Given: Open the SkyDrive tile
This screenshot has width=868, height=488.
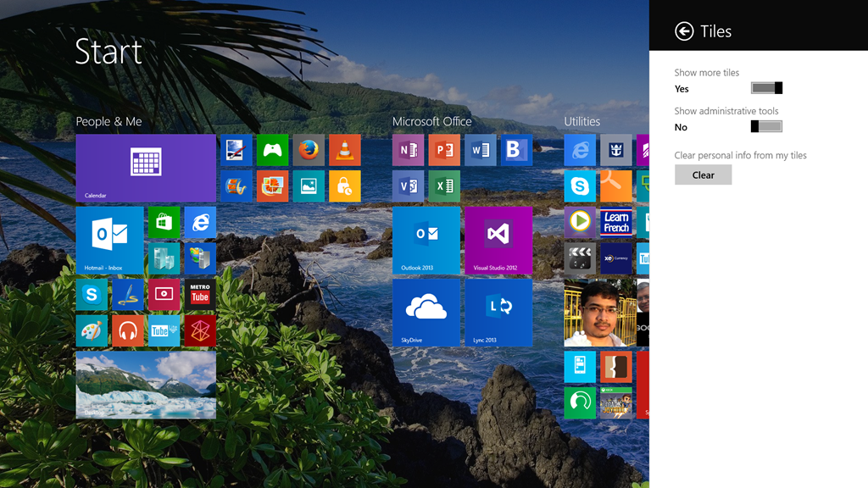Looking at the screenshot, I should 426,313.
